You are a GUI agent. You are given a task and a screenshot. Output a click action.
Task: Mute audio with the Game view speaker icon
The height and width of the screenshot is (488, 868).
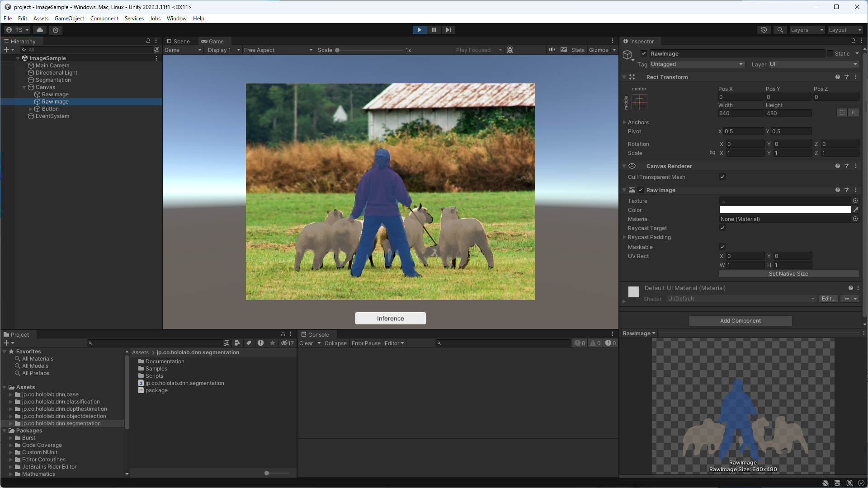coord(552,50)
